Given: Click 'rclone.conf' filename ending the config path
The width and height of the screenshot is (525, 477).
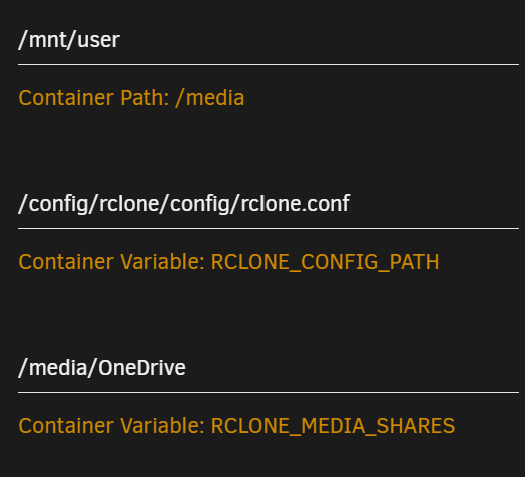Looking at the screenshot, I should [x=295, y=204].
